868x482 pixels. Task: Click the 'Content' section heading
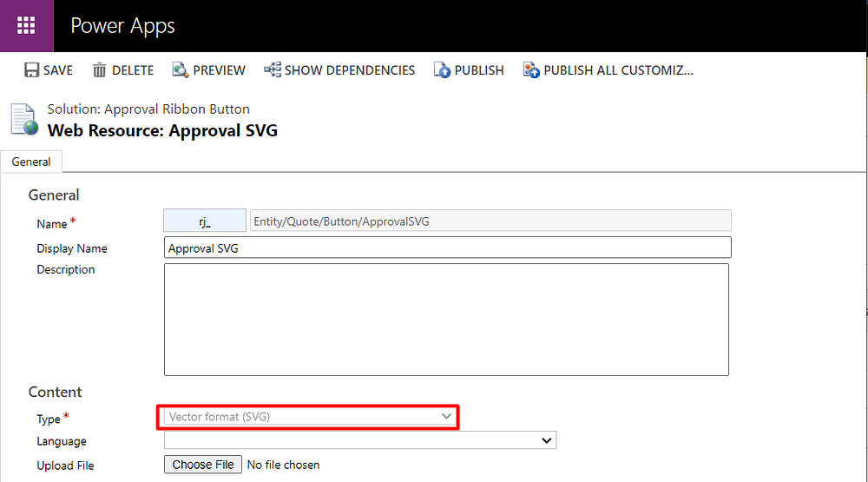55,392
